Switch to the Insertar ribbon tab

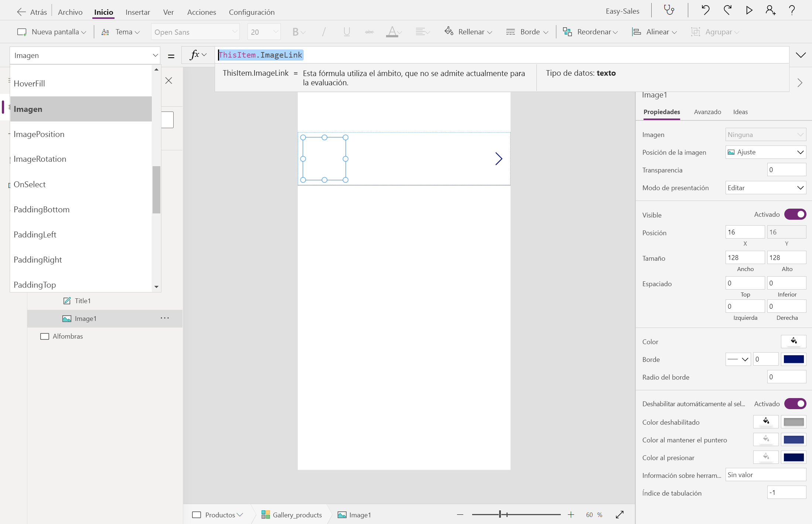[137, 12]
